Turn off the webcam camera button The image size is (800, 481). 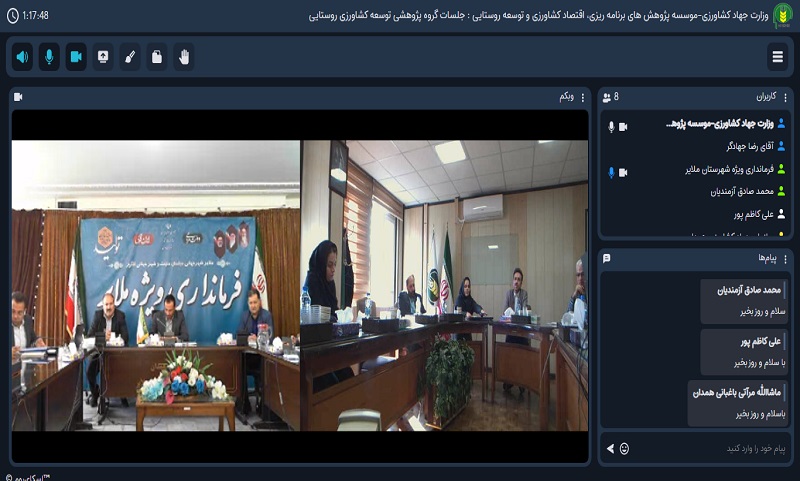click(76, 57)
